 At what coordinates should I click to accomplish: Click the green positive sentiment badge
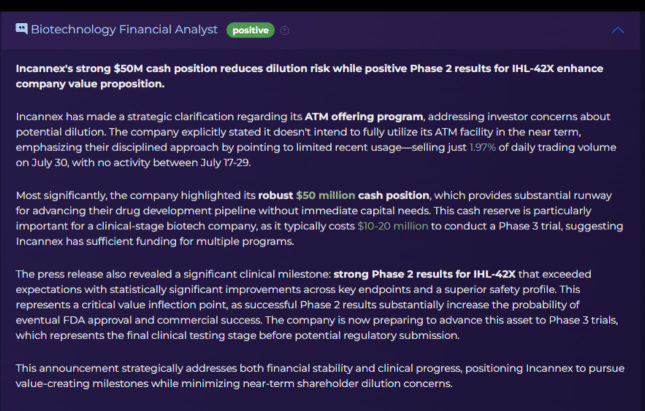(x=250, y=30)
